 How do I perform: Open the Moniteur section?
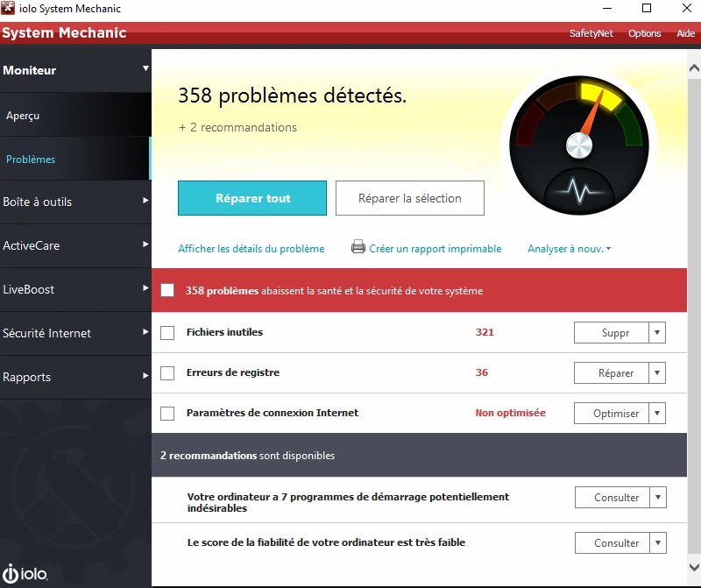tap(75, 70)
